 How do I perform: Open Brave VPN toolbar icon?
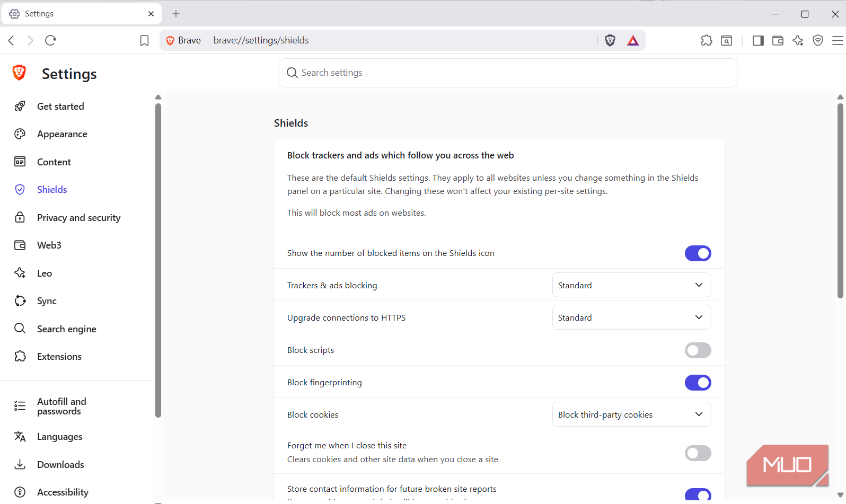(x=818, y=40)
